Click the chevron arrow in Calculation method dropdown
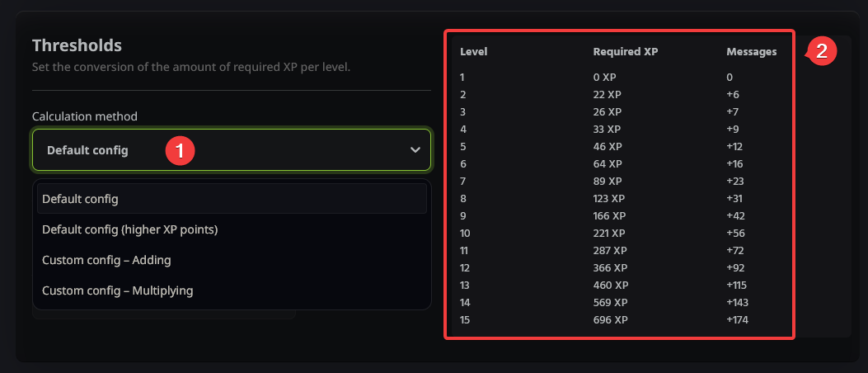This screenshot has width=868, height=373. (x=415, y=150)
